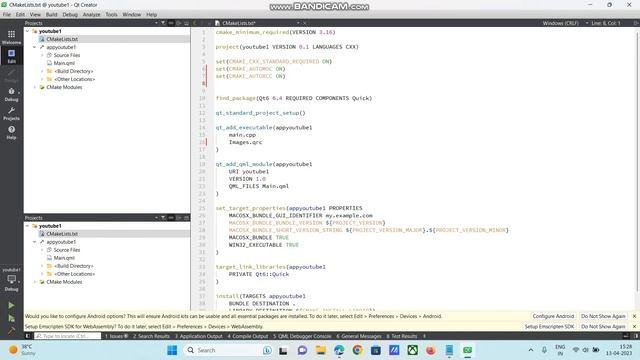This screenshot has width=640, height=360.
Task: Open the Debug mode in sidebar
Action: (11, 94)
